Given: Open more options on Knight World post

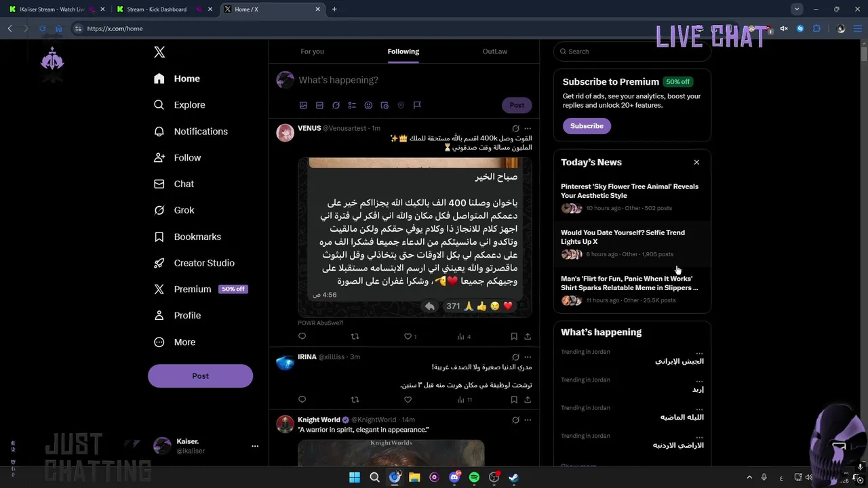Looking at the screenshot, I should click(528, 420).
